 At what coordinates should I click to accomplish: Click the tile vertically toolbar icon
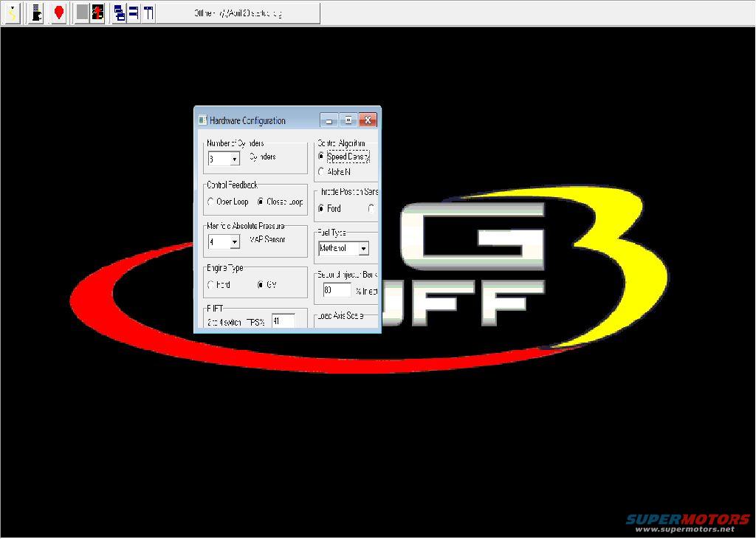tap(148, 13)
